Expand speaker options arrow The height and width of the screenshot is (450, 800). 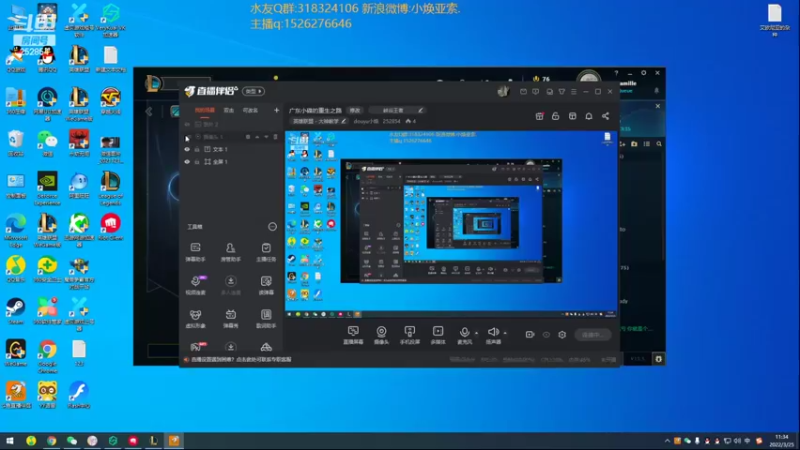505,333
